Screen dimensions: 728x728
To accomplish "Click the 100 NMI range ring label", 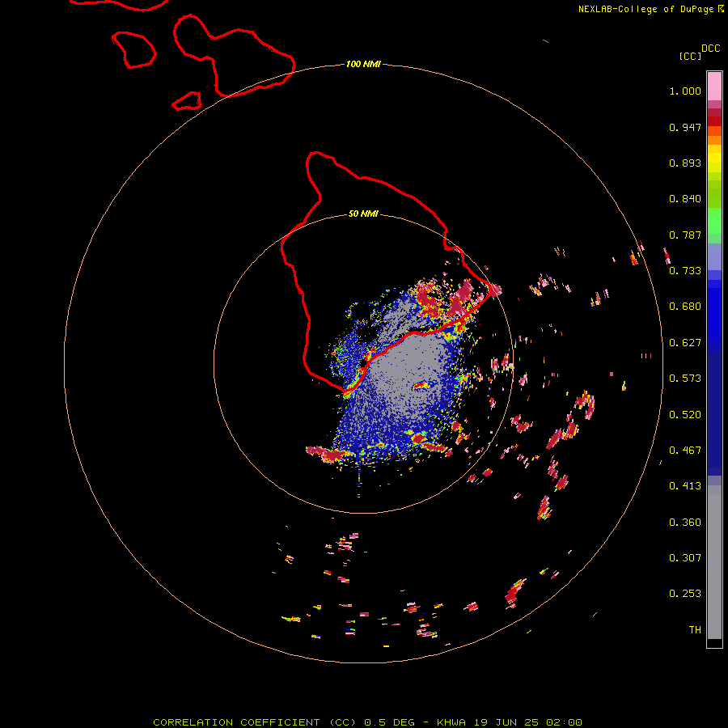I will coord(363,64).
